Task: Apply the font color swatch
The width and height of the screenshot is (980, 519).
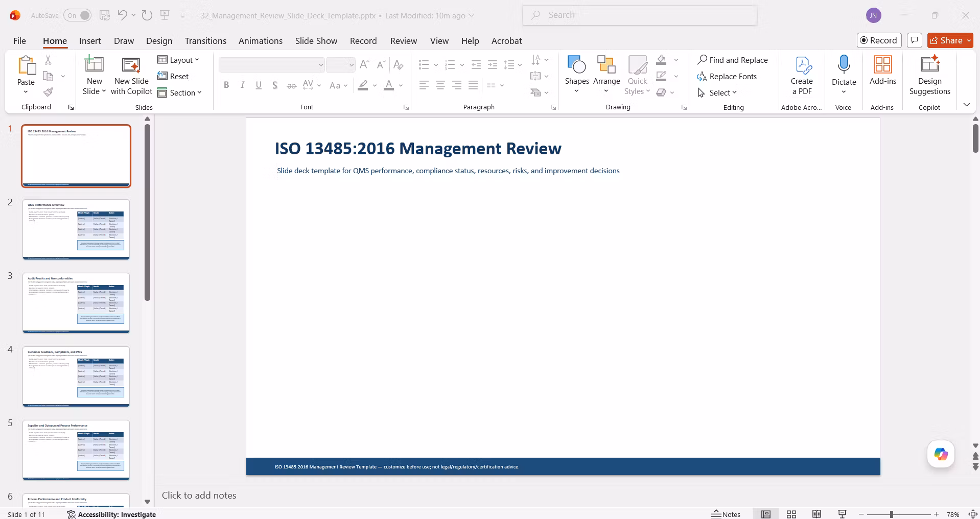Action: pyautogui.click(x=389, y=85)
